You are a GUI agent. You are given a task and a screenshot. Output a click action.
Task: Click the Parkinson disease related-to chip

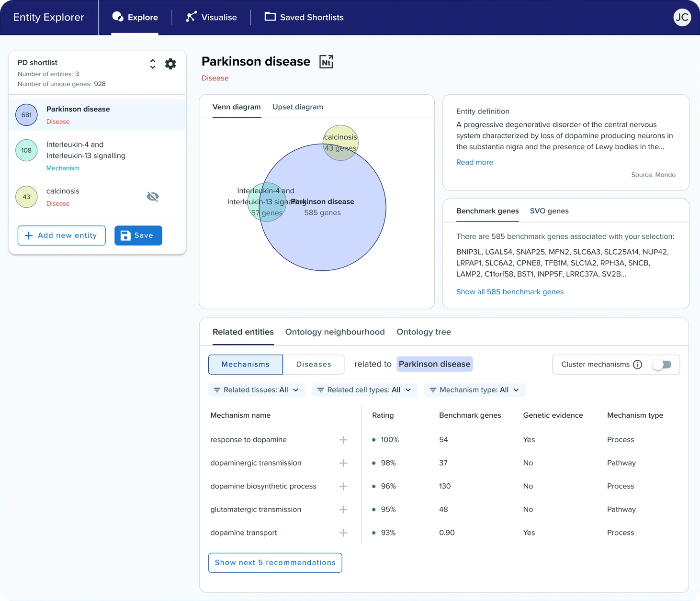pyautogui.click(x=434, y=364)
